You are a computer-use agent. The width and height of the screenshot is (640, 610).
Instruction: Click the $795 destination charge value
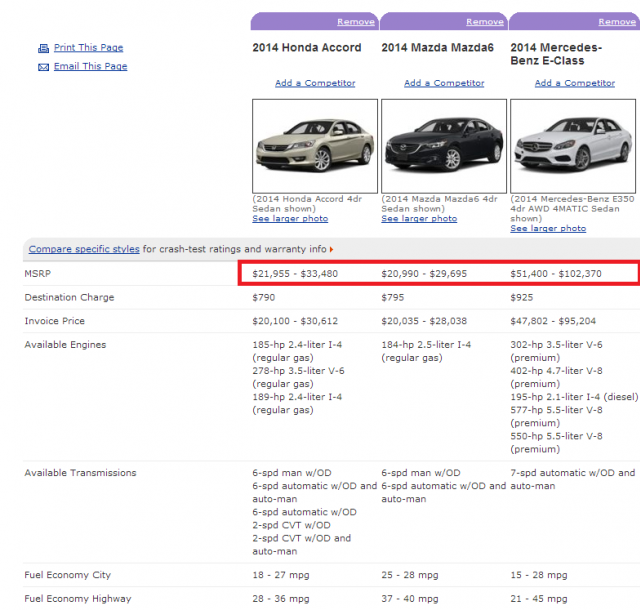pyautogui.click(x=393, y=297)
